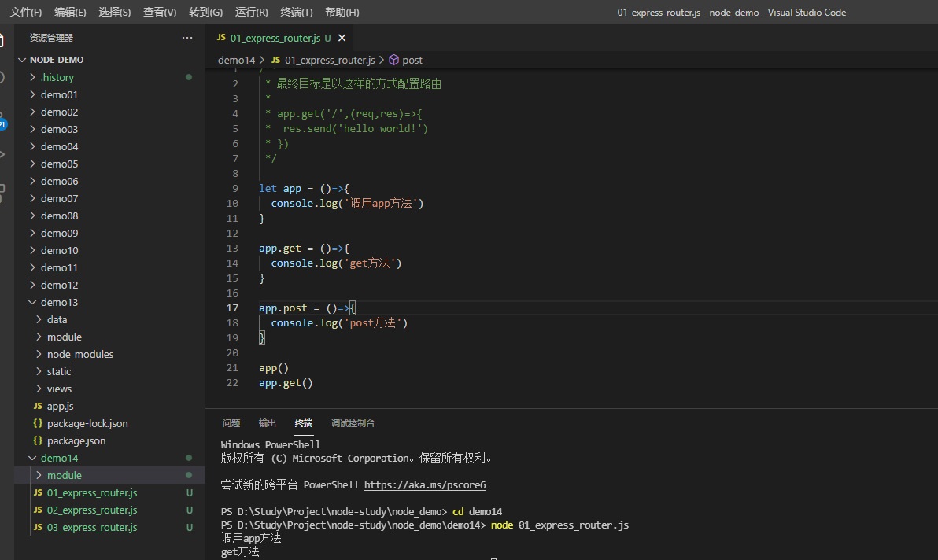The image size is (938, 560).
Task: Click braces icon of package-lock.json
Action: (38, 423)
